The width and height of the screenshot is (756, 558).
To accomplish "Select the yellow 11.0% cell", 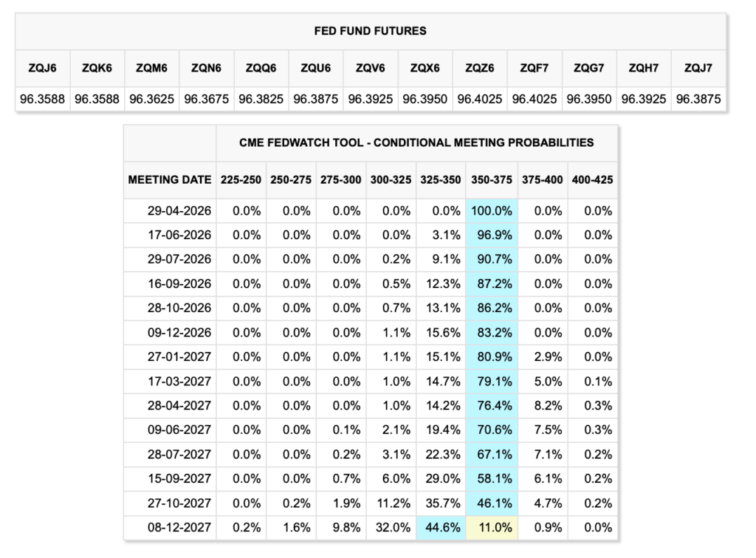I will (x=492, y=528).
